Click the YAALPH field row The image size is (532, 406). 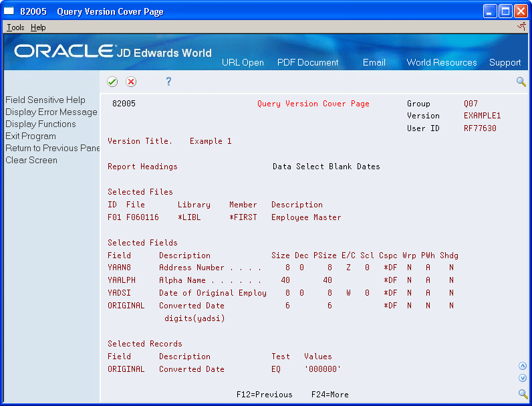coord(281,280)
